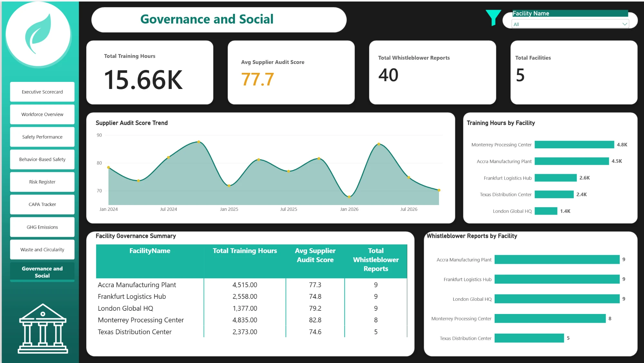Click London Global HQ table row

(251, 309)
